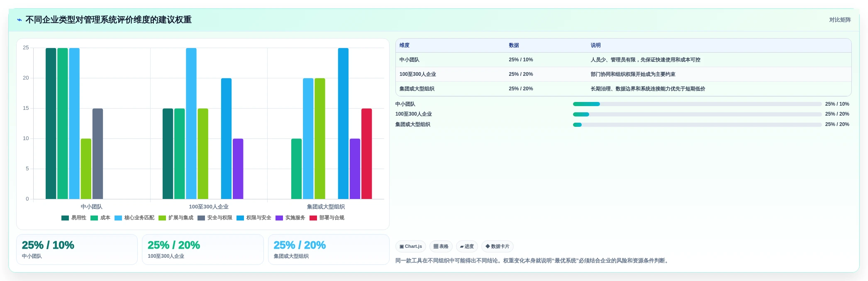The image size is (868, 281).
Task: Click the blue icon beside the card title
Action: (19, 20)
